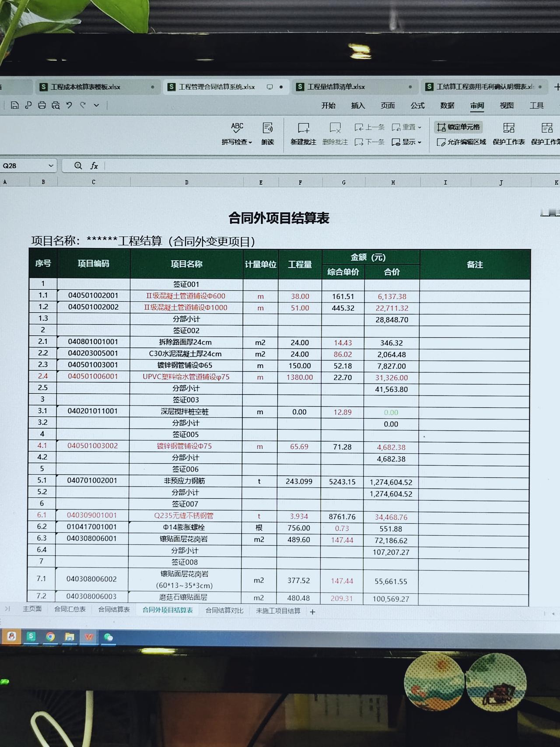This screenshot has height=747, width=560.
Task: Open the 视图 ribbon tab
Action: point(507,106)
